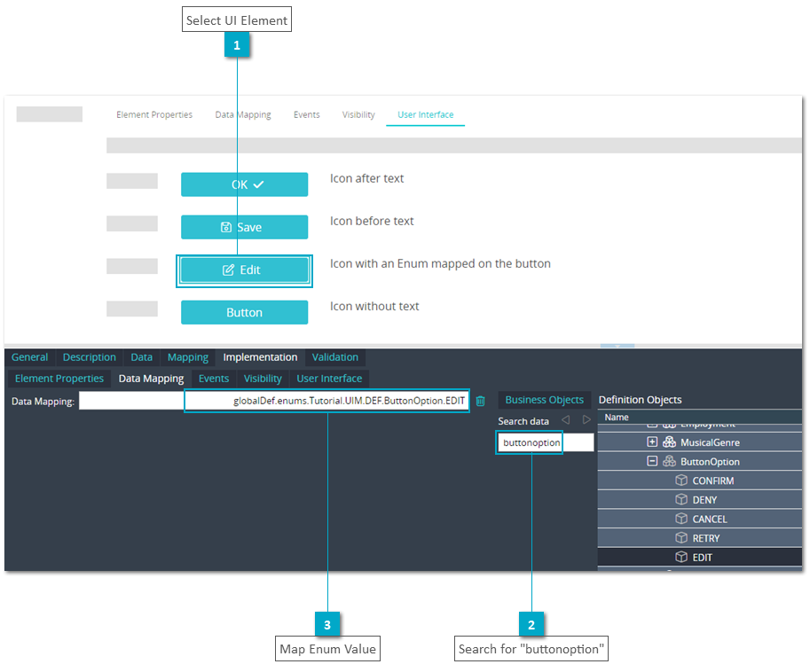Switch to the Data tab
Screen dimensions: 810x672
(142, 357)
